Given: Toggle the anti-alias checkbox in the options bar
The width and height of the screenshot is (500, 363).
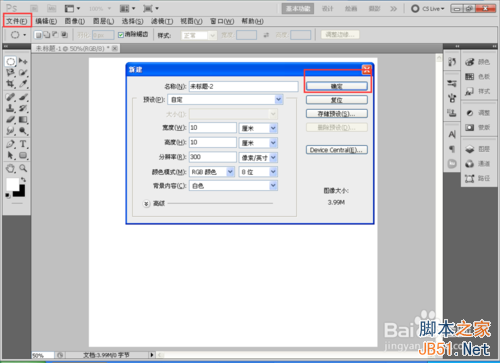Looking at the screenshot, I should click(x=121, y=35).
